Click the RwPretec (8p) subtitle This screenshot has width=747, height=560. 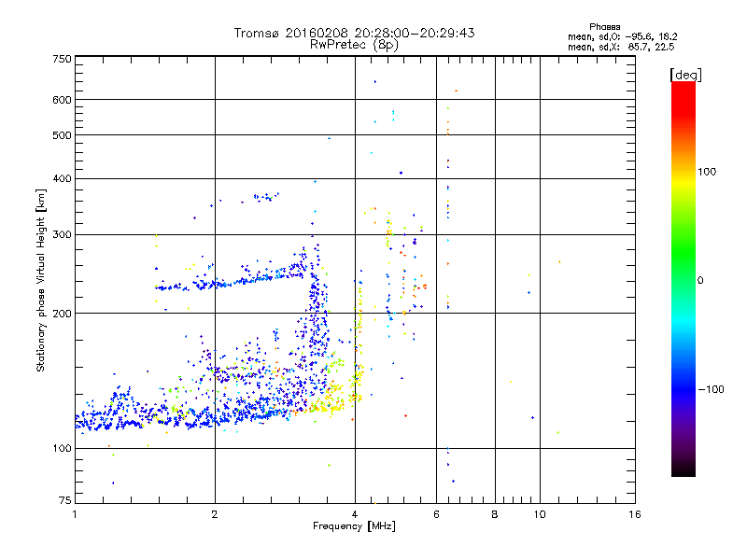point(354,44)
